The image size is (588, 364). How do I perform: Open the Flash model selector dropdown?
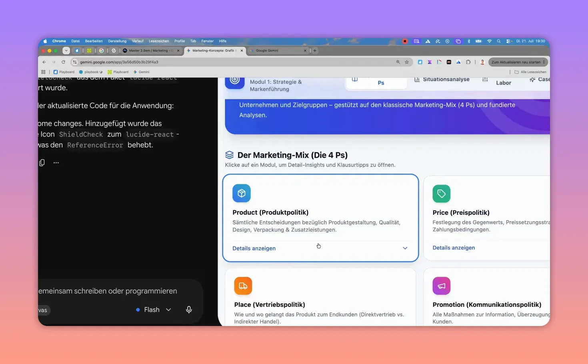click(154, 310)
